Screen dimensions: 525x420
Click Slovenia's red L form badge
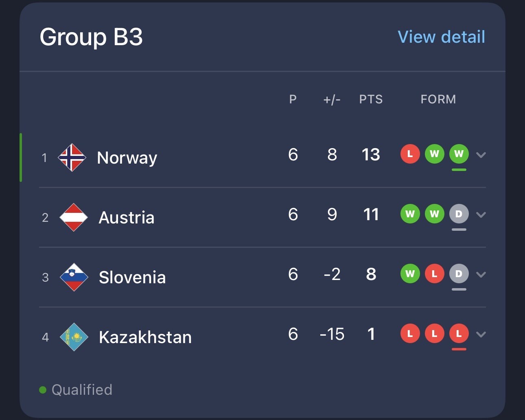[434, 273]
